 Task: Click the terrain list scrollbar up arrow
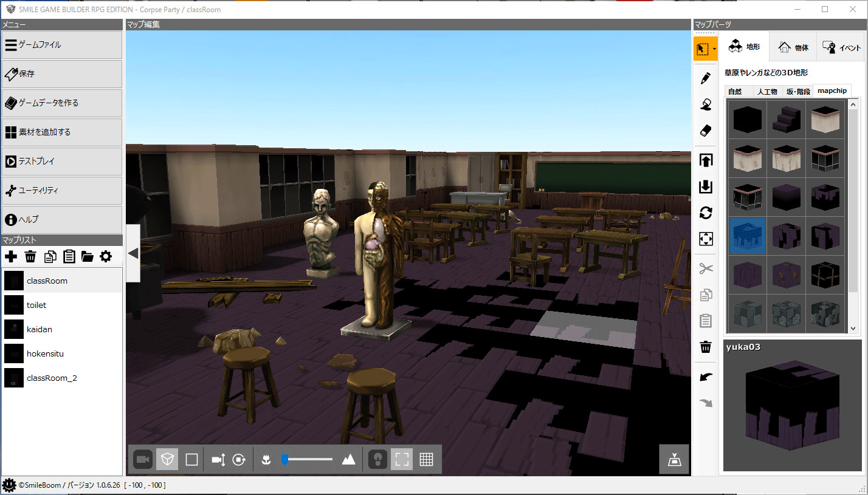[853, 104]
